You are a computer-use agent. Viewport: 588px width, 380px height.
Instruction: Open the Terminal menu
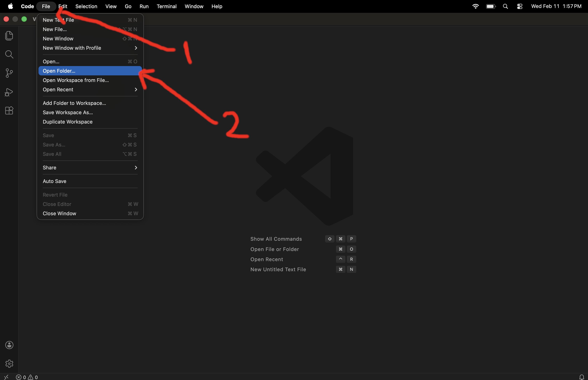(167, 6)
